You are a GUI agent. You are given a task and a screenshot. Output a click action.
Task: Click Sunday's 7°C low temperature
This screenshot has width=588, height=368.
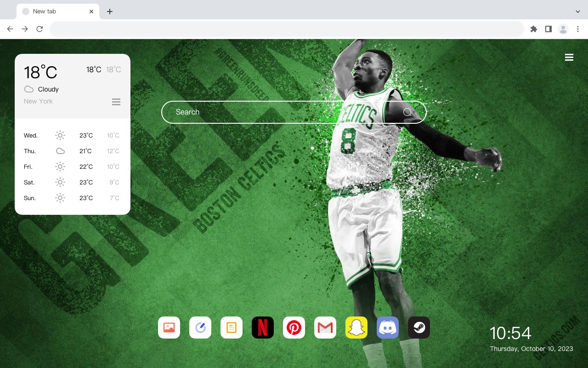pyautogui.click(x=114, y=198)
